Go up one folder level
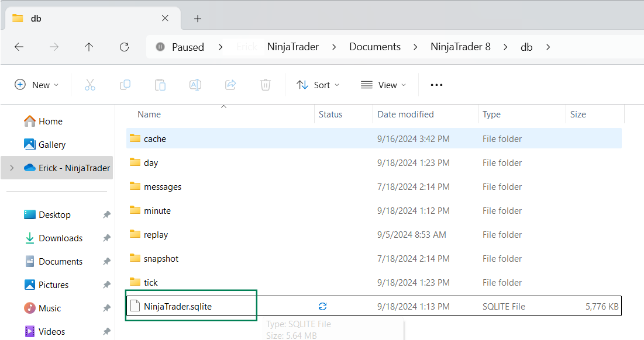Viewport: 644px width, 340px height. click(89, 47)
